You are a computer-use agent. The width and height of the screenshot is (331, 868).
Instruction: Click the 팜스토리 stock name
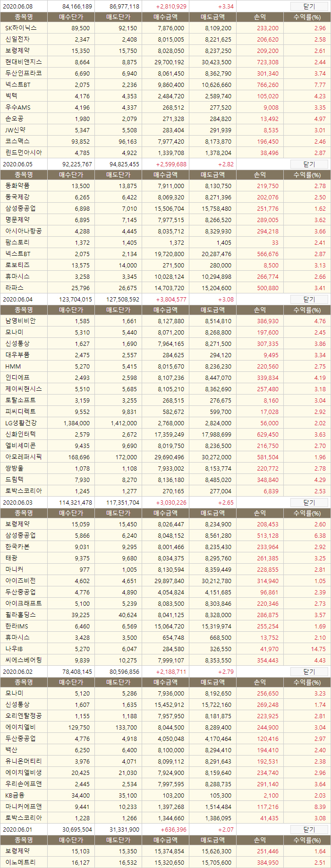(17, 243)
